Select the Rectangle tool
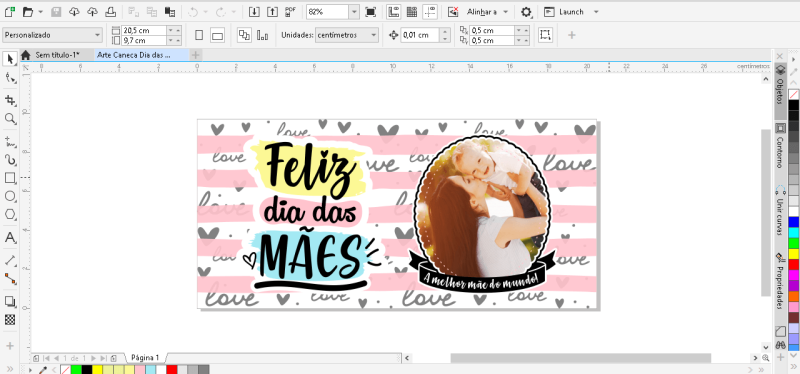This screenshot has width=800, height=374. click(10, 178)
